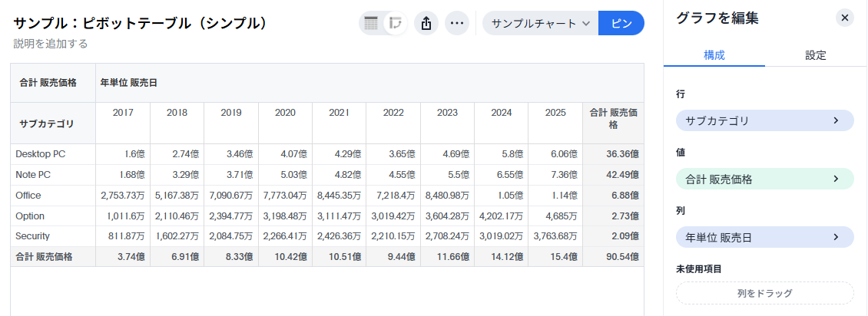
Task: Expand the 合計 販売価格 value chip
Action: pos(764,179)
